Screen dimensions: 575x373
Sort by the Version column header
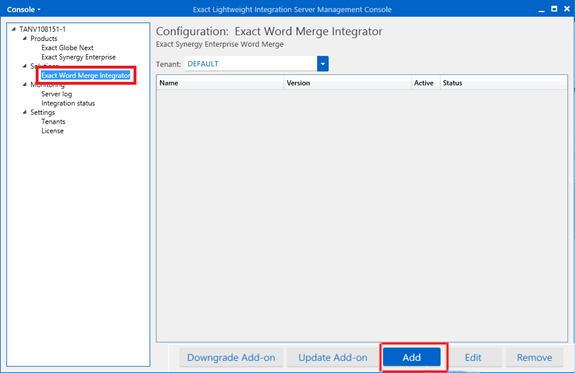(x=348, y=83)
